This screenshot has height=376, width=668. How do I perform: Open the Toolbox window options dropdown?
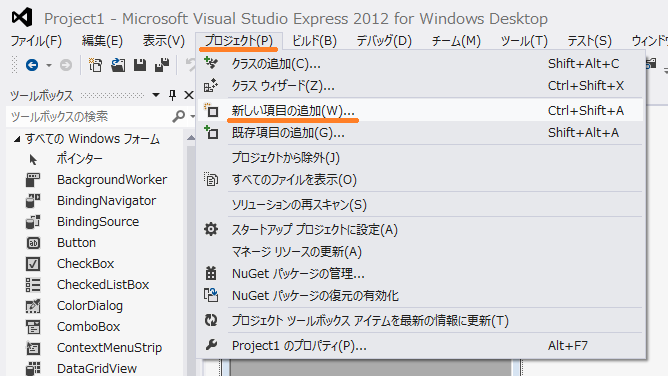point(156,95)
